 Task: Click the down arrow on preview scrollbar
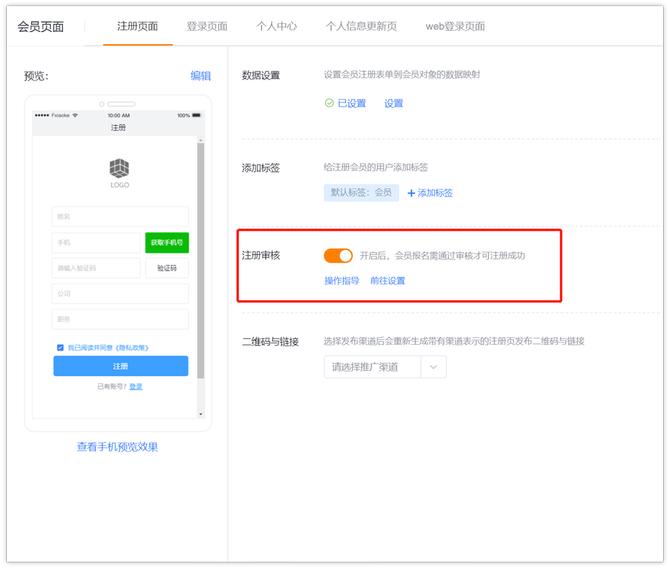pyautogui.click(x=199, y=413)
